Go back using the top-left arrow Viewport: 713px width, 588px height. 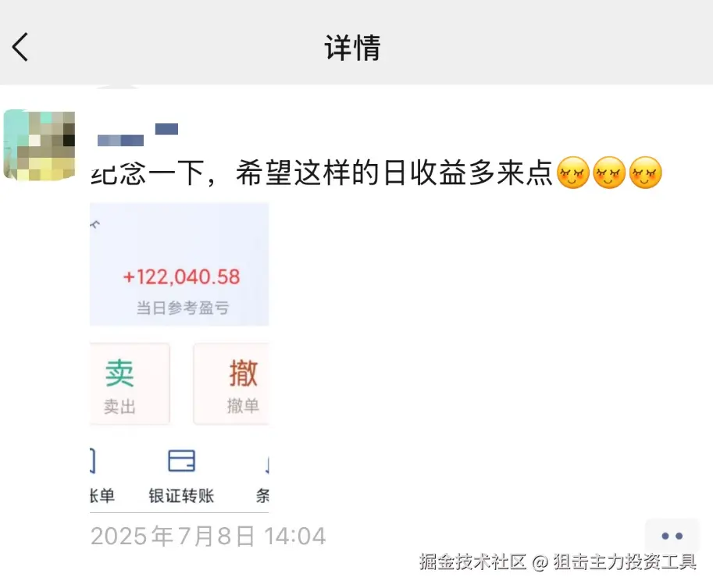click(20, 47)
